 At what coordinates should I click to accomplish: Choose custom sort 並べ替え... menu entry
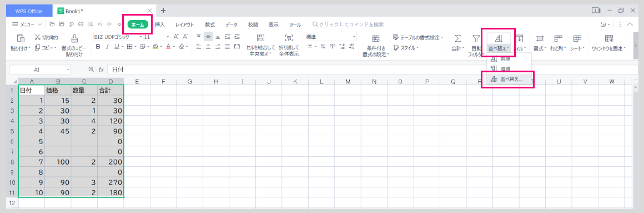pos(509,80)
